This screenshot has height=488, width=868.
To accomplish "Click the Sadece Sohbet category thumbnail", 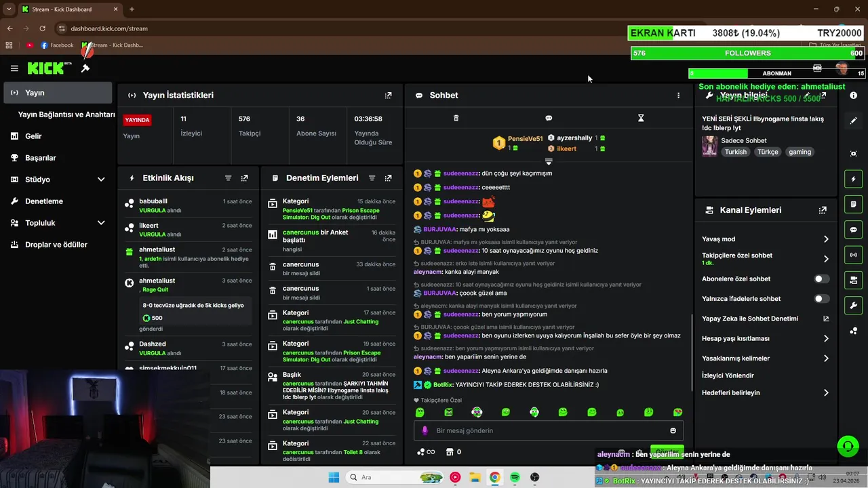I will (709, 146).
